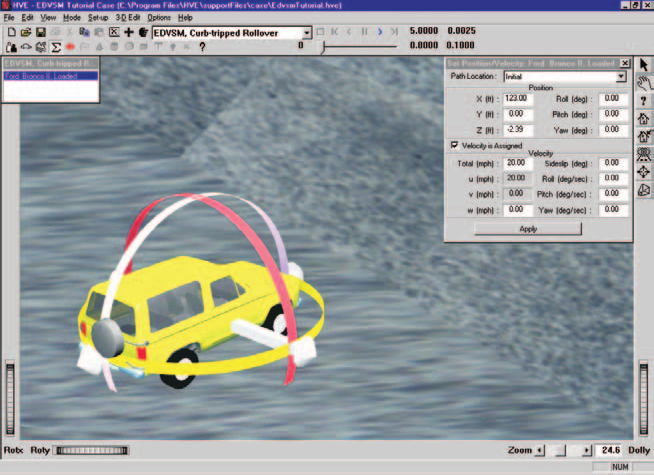Viewport: 654px width, 475px height.
Task: Expand the EDVSM Curb-tripped Rollover dropdown
Action: click(x=307, y=33)
